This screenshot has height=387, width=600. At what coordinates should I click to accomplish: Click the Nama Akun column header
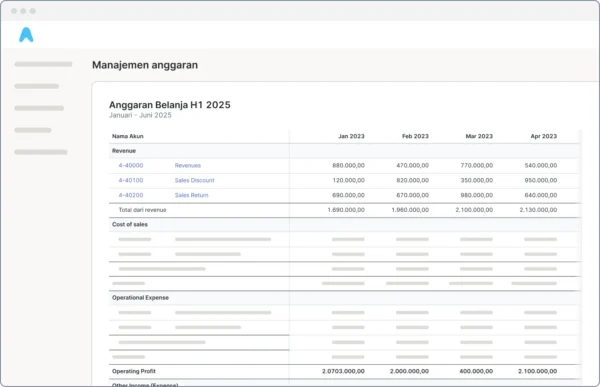click(x=127, y=136)
